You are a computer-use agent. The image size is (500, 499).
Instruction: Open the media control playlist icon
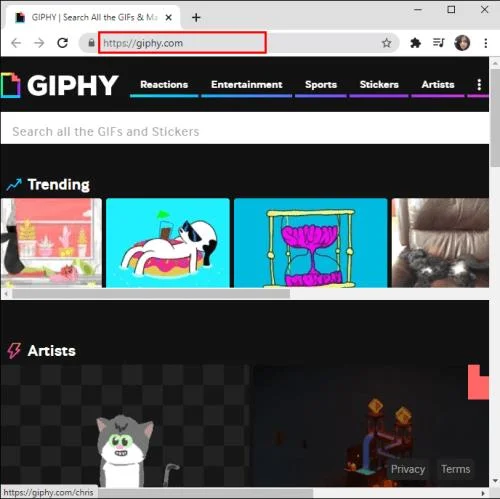click(x=438, y=43)
